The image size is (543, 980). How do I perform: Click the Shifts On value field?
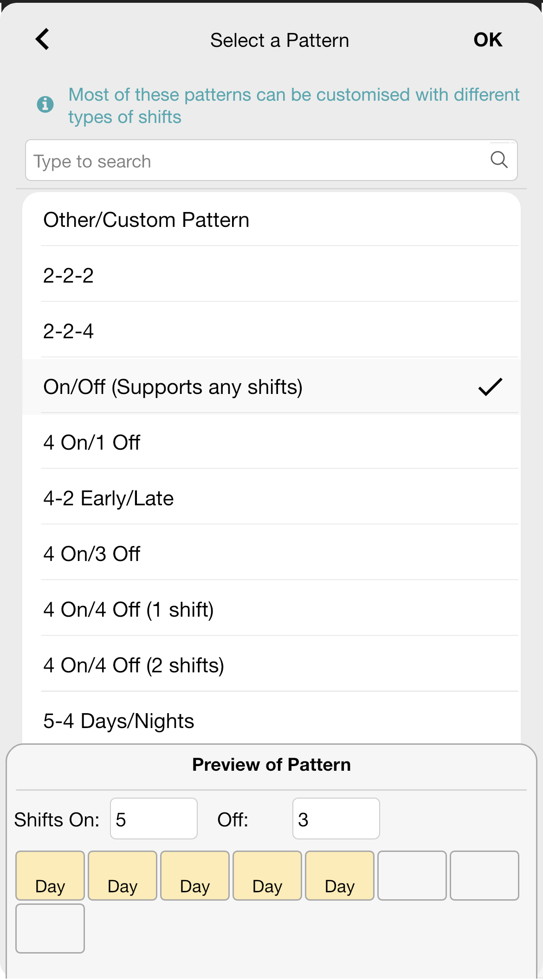(153, 819)
